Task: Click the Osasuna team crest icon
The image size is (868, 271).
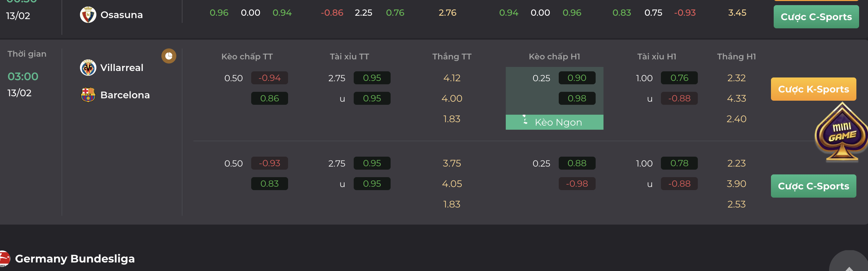Action: [x=88, y=15]
